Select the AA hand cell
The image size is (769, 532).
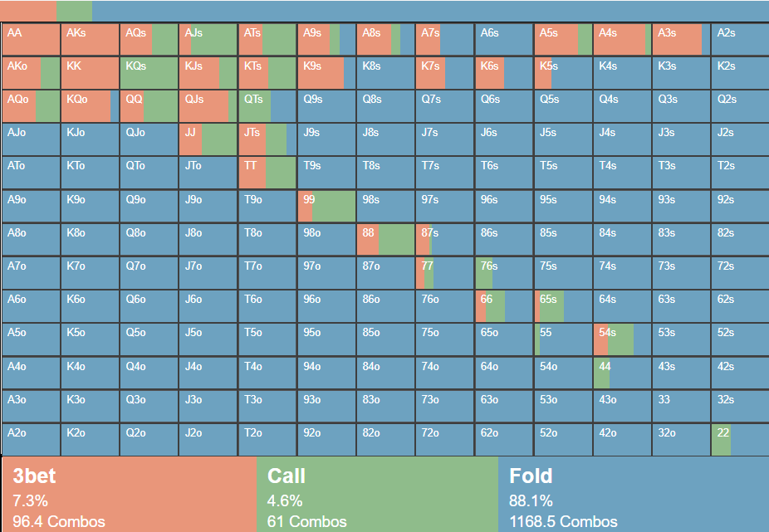pyautogui.click(x=31, y=40)
